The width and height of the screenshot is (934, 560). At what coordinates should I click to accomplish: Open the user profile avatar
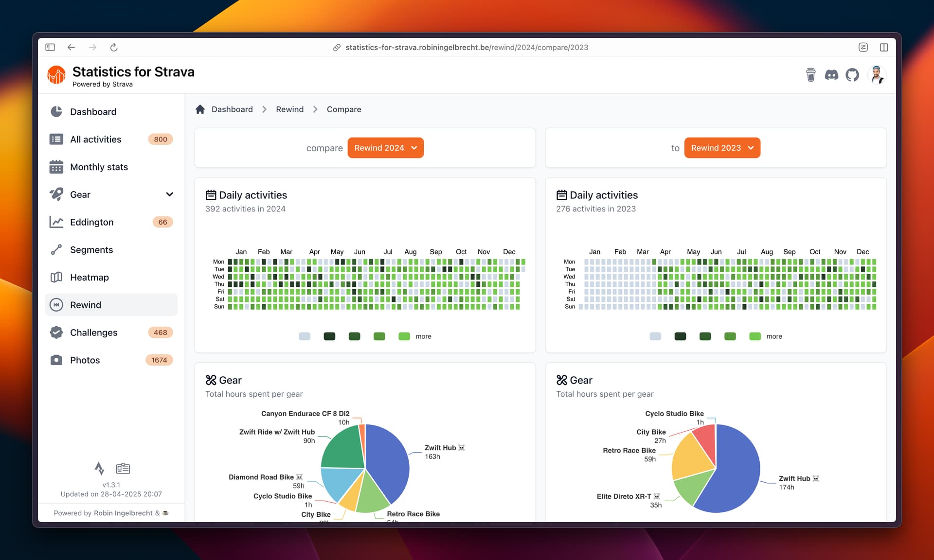click(x=877, y=75)
